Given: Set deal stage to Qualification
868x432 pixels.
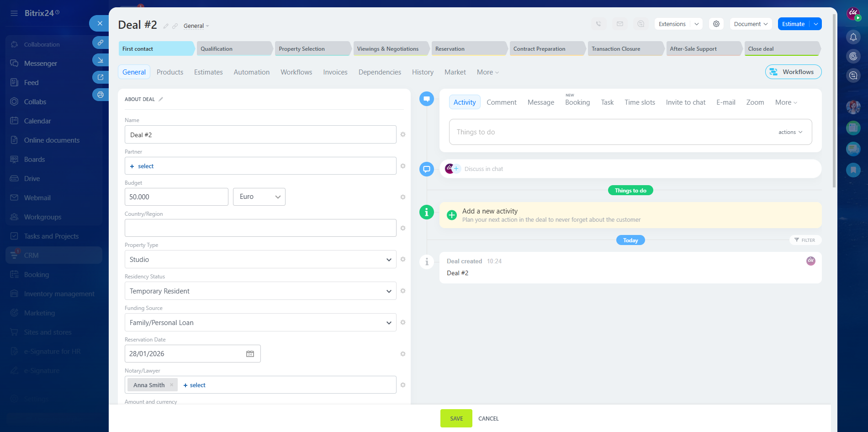Looking at the screenshot, I should 234,49.
